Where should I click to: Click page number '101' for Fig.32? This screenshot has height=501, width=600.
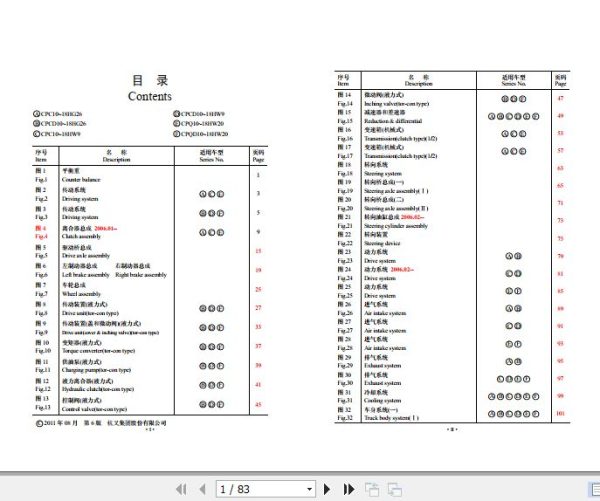click(x=560, y=413)
